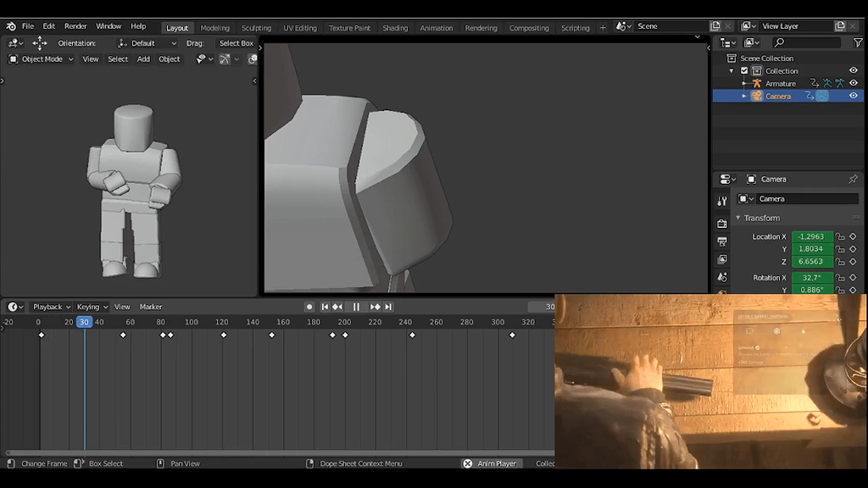Open the Output properties tab
The image size is (868, 488).
coord(722,241)
